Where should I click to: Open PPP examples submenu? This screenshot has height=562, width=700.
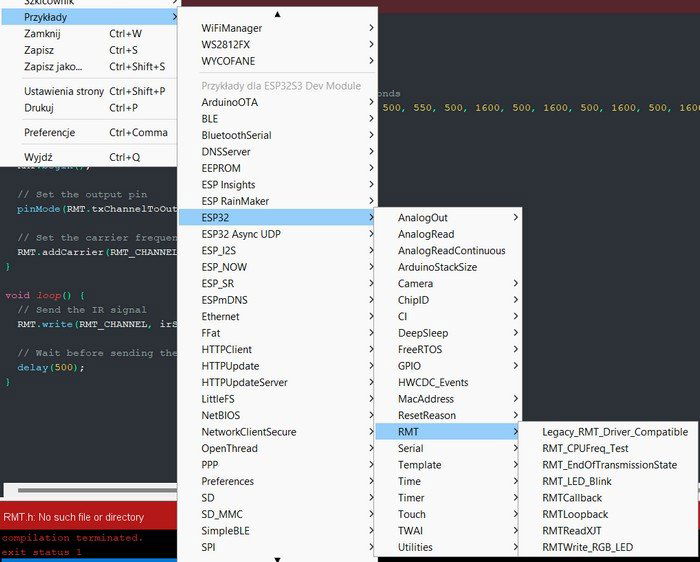point(277,465)
